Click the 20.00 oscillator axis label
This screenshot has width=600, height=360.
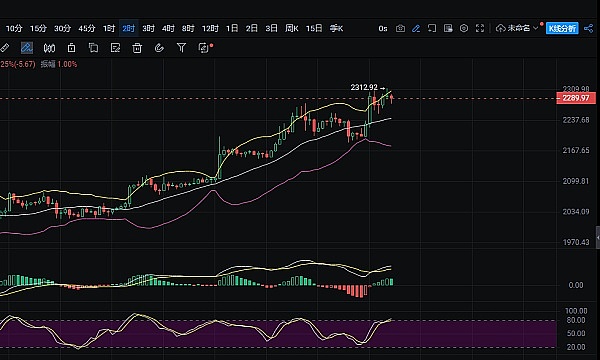[x=576, y=347]
